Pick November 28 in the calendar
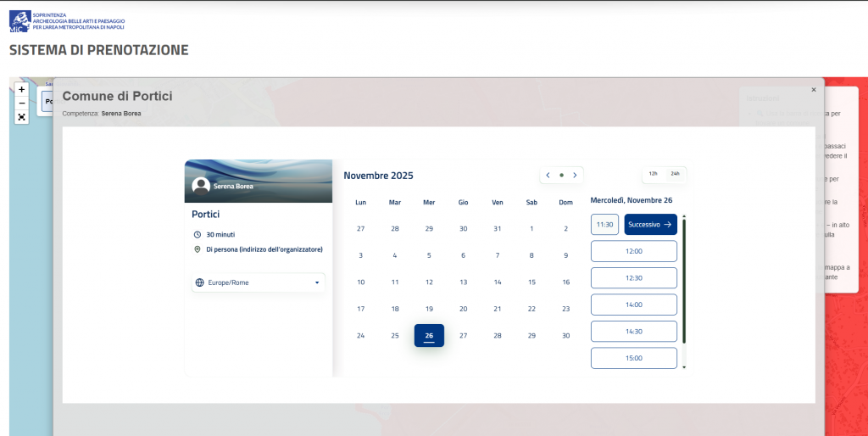 click(498, 336)
